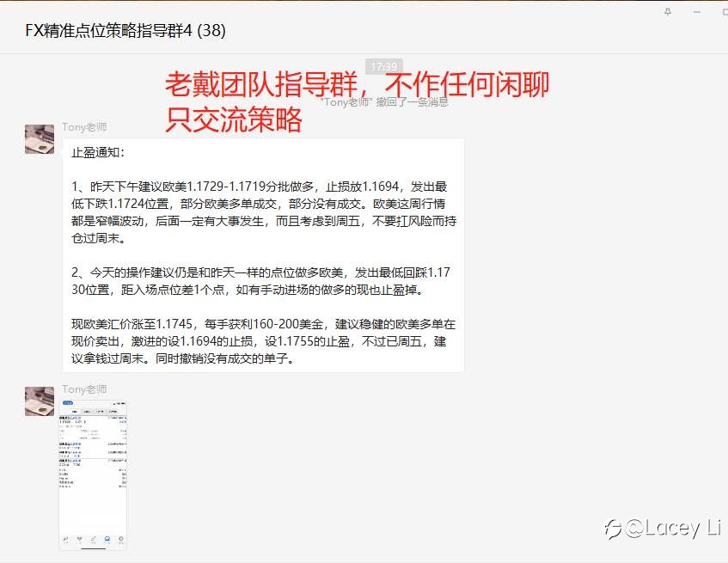Screen dimensions: 728x563
Task: Click the 17:39 timestamp label
Action: (x=384, y=66)
